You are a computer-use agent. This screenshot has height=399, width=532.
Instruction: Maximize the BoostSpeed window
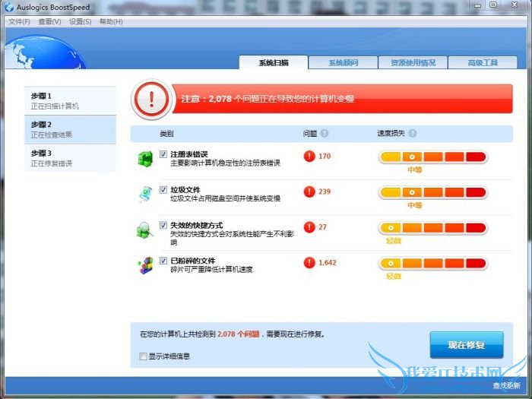pos(492,5)
